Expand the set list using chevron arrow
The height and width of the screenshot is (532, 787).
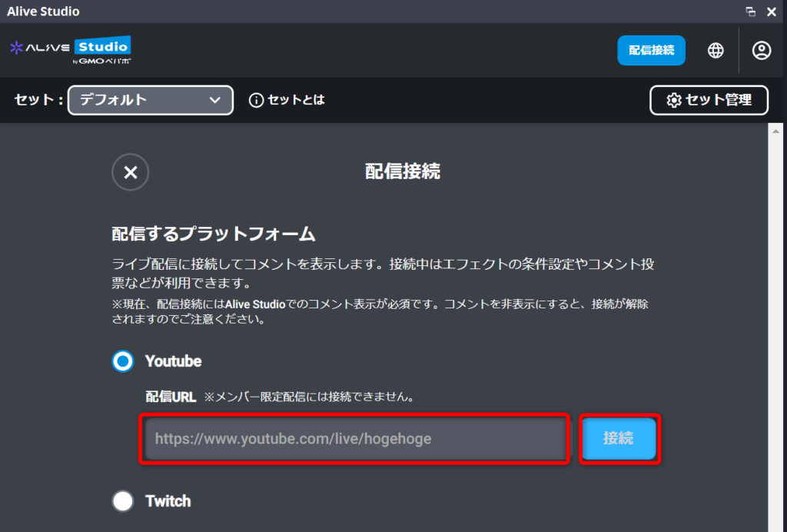click(x=215, y=100)
